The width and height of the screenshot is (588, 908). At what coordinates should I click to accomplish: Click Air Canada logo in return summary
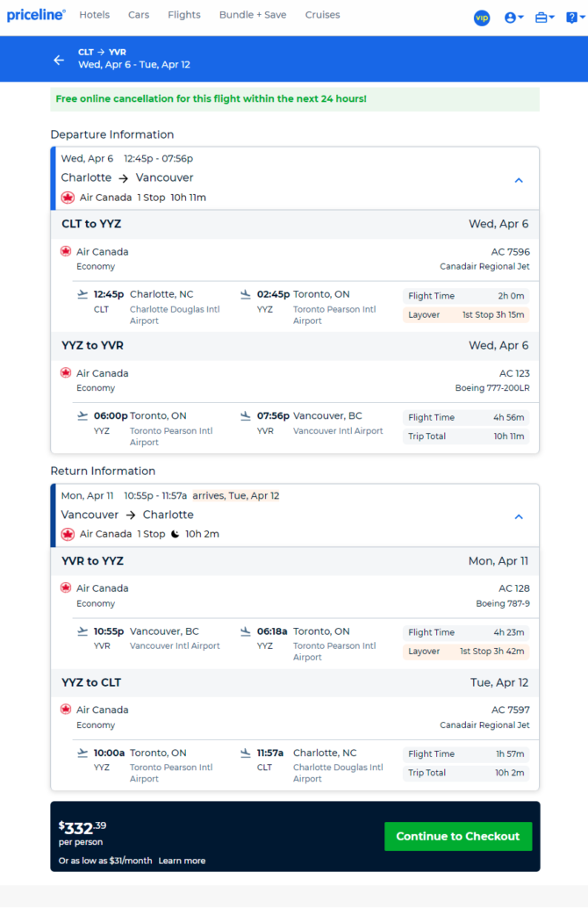[x=68, y=534]
